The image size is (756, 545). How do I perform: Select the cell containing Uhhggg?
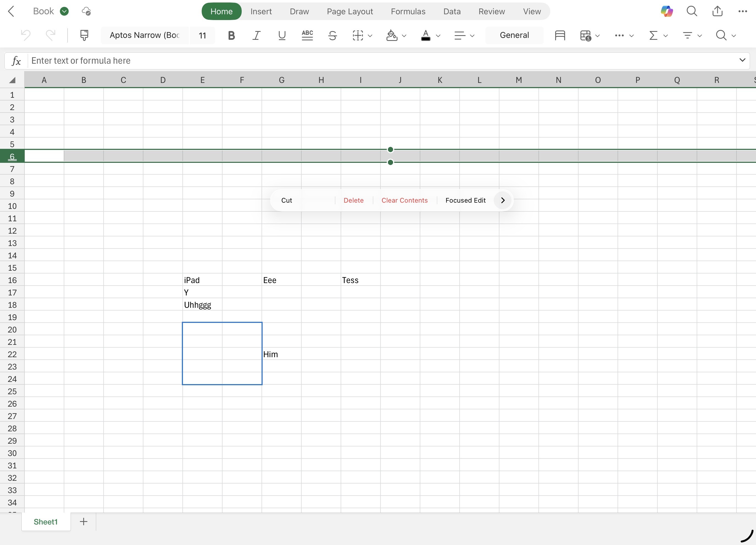click(x=202, y=304)
